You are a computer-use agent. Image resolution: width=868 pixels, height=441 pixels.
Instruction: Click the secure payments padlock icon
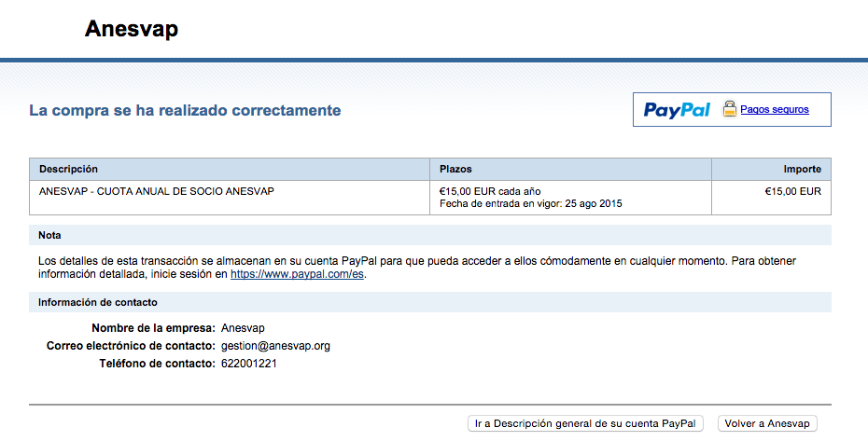(x=729, y=109)
